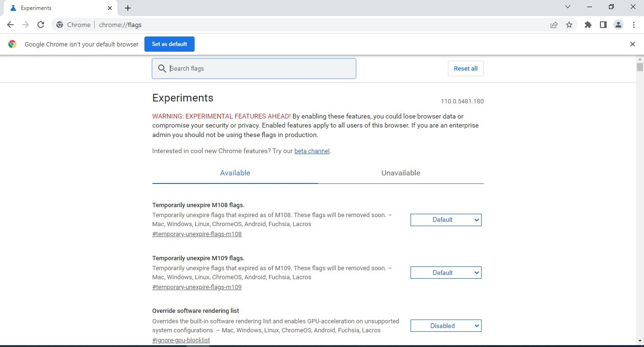Open the #ignore-gpu-blocklist anchor link

[x=181, y=340]
